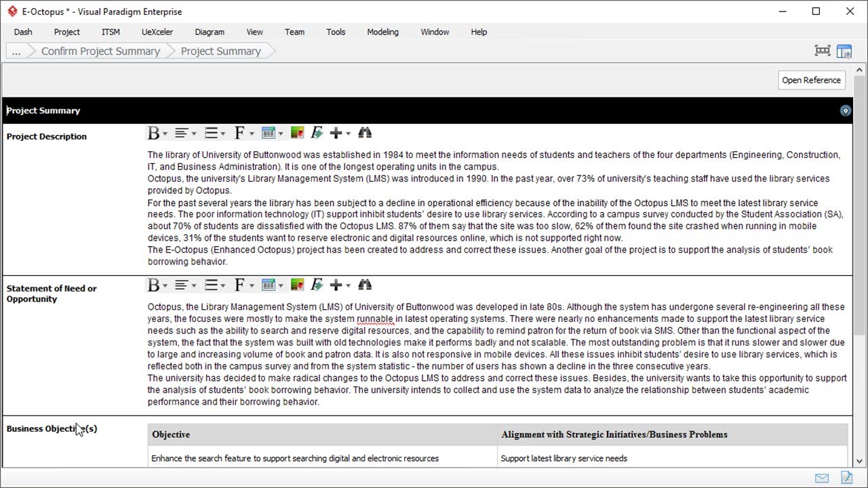Viewport: 868px width, 488px height.
Task: Click the misspelled word 'runnable'
Action: (x=375, y=319)
